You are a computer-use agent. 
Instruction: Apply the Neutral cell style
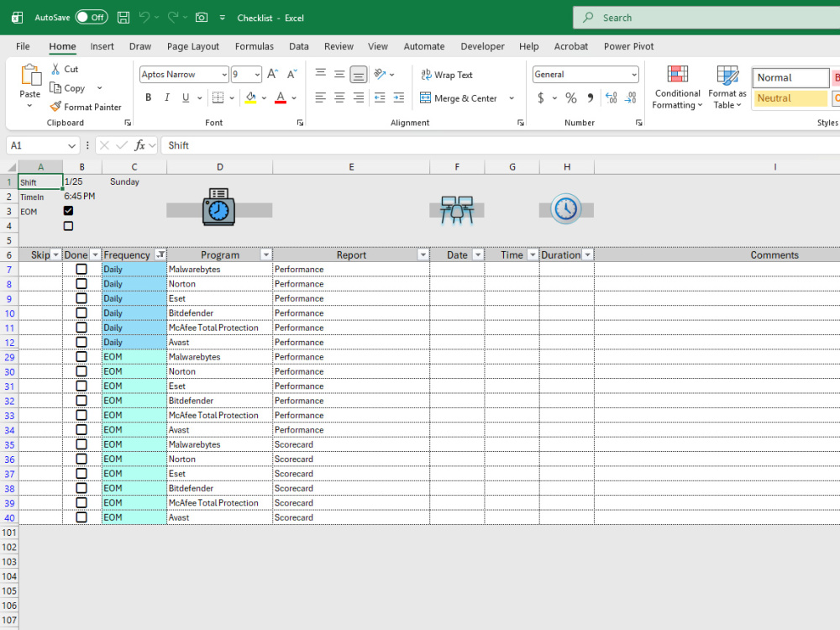tap(790, 98)
